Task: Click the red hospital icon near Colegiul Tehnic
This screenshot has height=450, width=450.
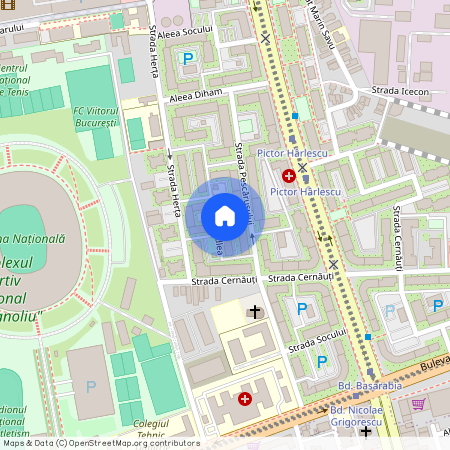Action: tap(245, 399)
